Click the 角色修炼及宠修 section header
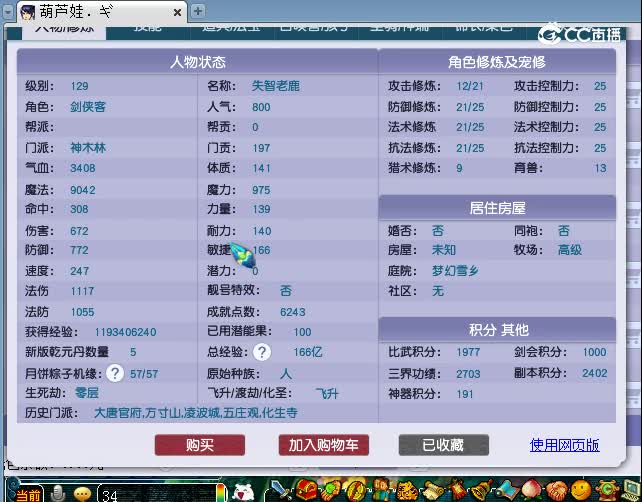 (497, 62)
